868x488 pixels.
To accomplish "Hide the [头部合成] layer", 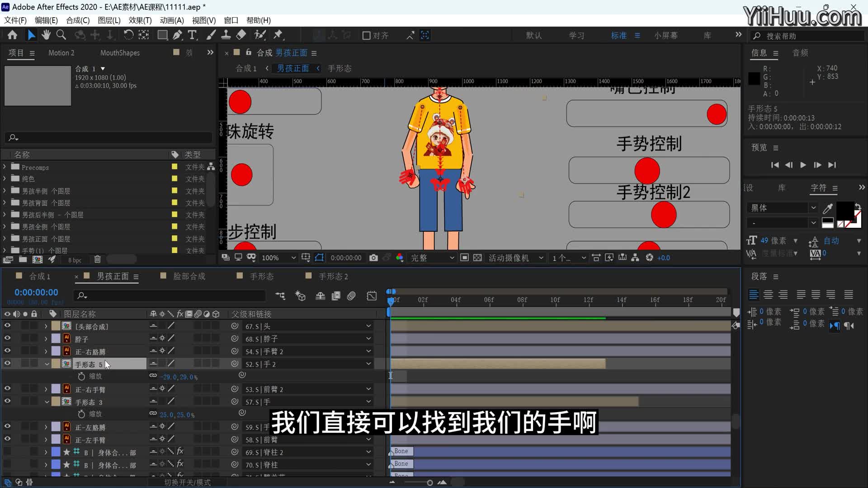I will 7,325.
